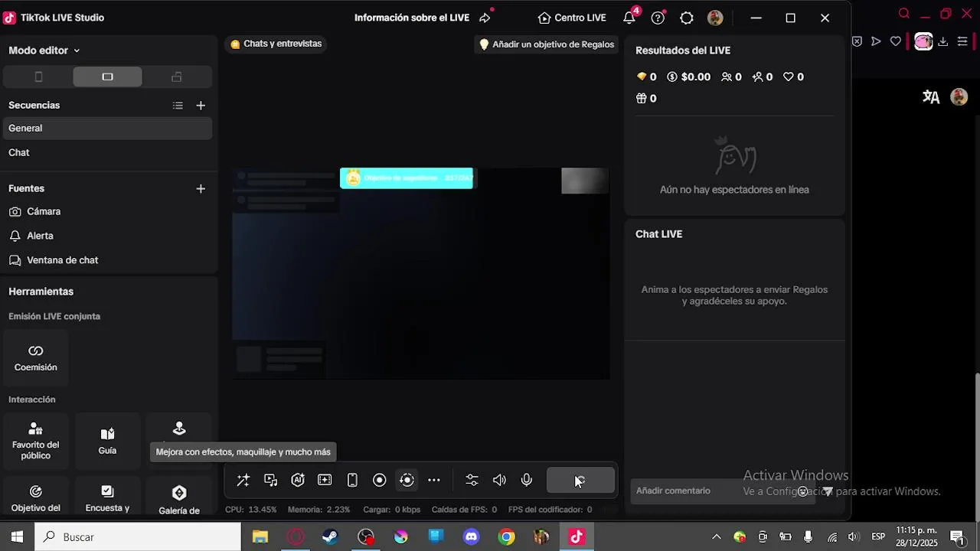Open more options three dots in toolbar

click(x=434, y=480)
